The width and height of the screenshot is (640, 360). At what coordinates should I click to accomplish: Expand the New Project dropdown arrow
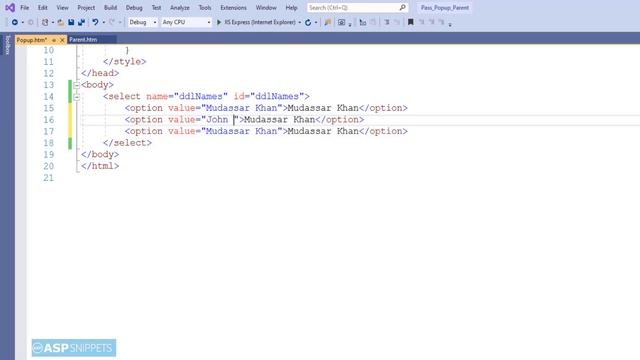tap(53, 22)
